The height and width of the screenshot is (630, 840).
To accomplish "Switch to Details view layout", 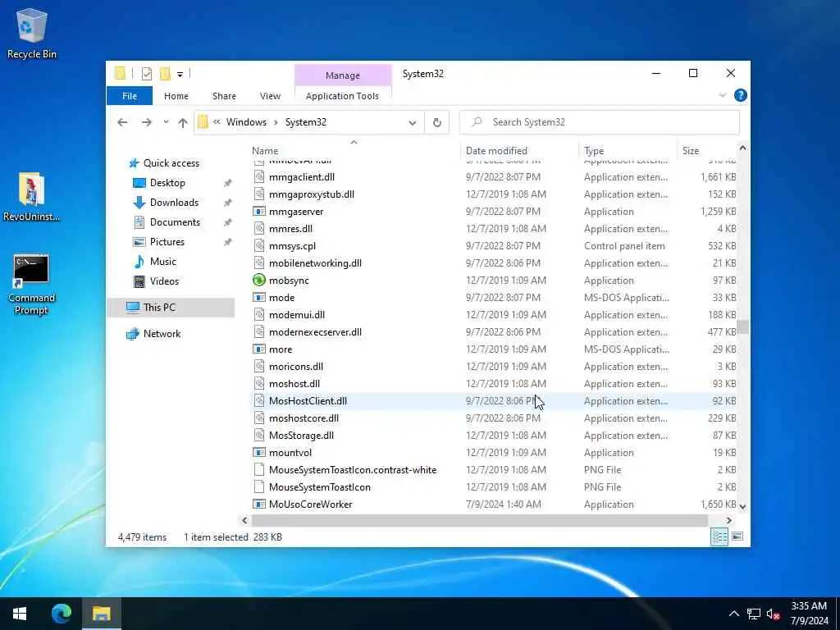I will click(719, 536).
